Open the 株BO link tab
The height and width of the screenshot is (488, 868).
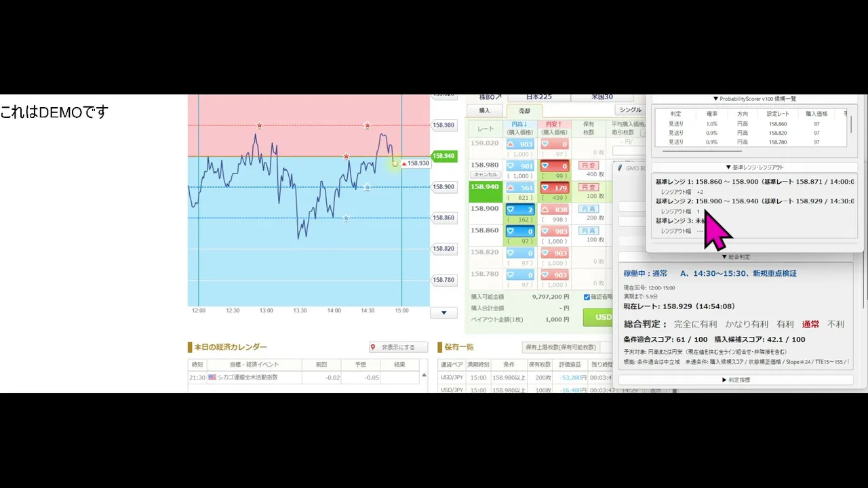point(490,97)
